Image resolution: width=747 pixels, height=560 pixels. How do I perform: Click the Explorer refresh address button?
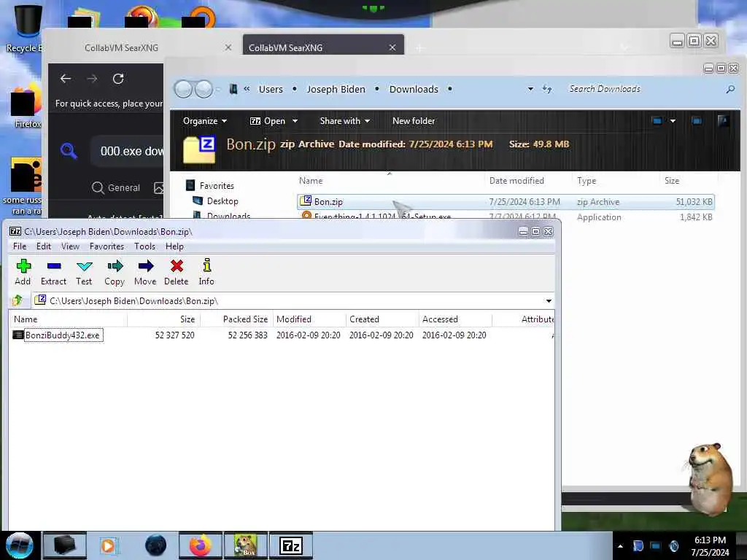[547, 89]
